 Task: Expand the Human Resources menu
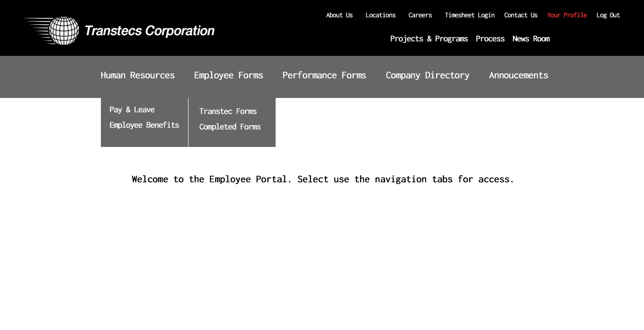pos(137,75)
